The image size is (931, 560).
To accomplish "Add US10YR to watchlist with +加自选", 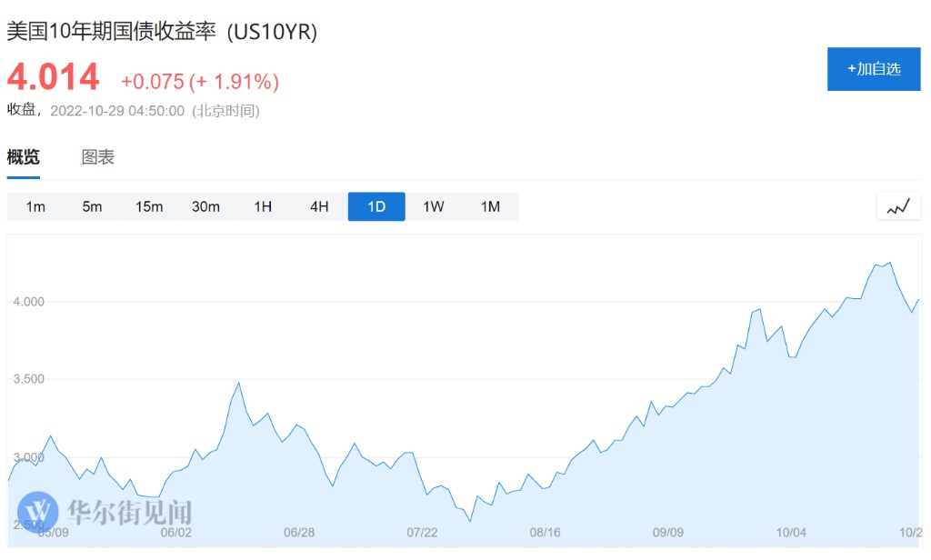I will 874,69.
